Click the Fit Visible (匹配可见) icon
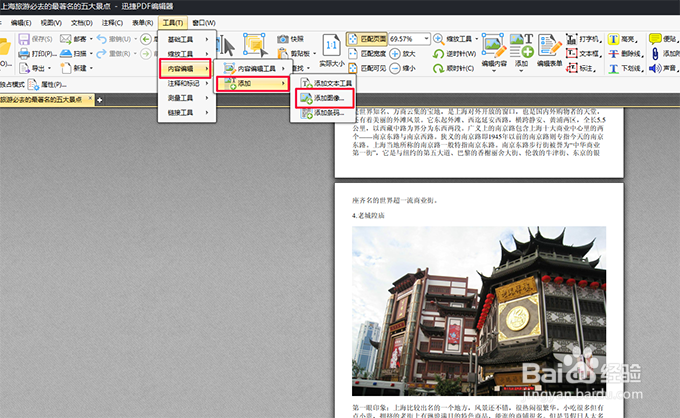Screen dimensions: 680x418 coord(353,68)
